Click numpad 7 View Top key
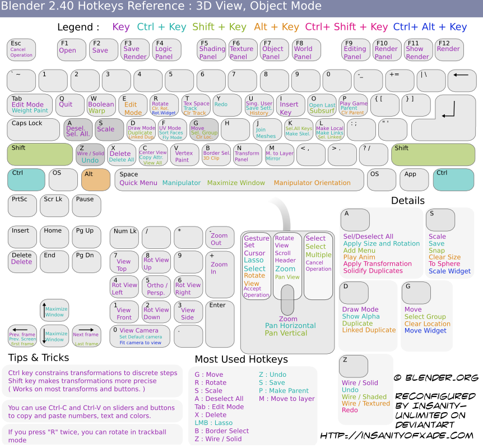The height and width of the screenshot is (448, 483). pos(124,262)
